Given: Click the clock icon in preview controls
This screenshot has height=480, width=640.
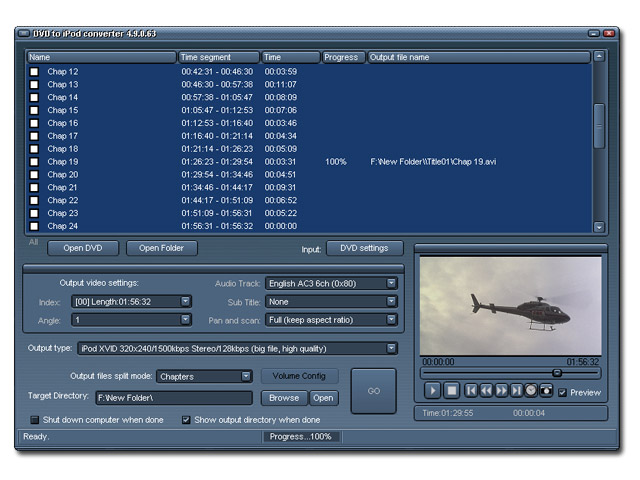Looking at the screenshot, I should click(x=531, y=391).
